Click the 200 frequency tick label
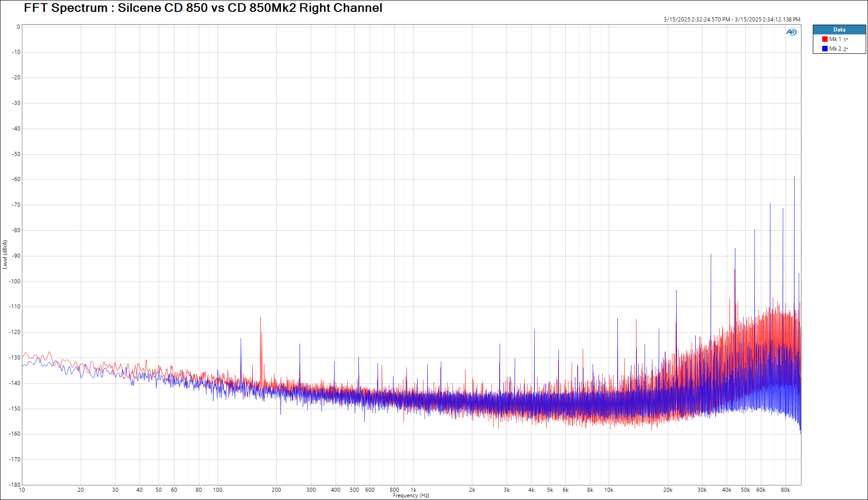The height and width of the screenshot is (500, 868). click(x=277, y=490)
